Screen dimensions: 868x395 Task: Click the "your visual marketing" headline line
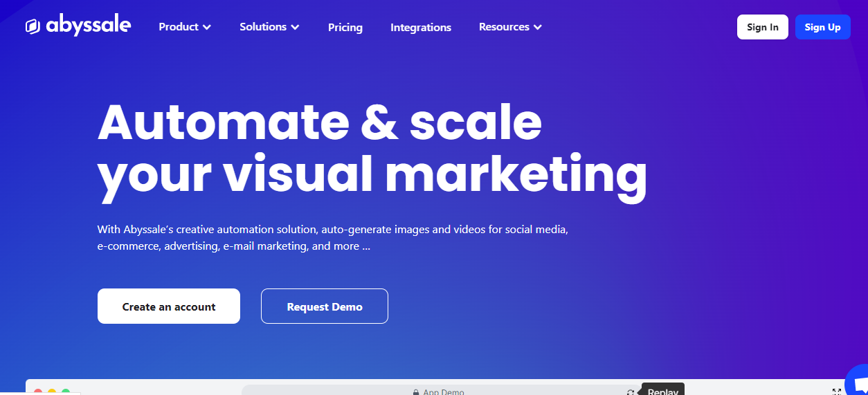tap(372, 176)
